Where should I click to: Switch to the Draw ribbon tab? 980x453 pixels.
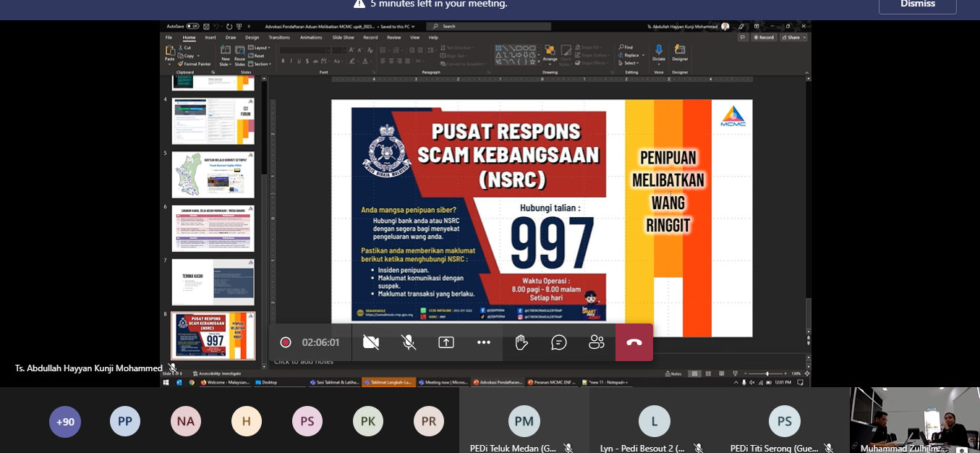(x=231, y=38)
